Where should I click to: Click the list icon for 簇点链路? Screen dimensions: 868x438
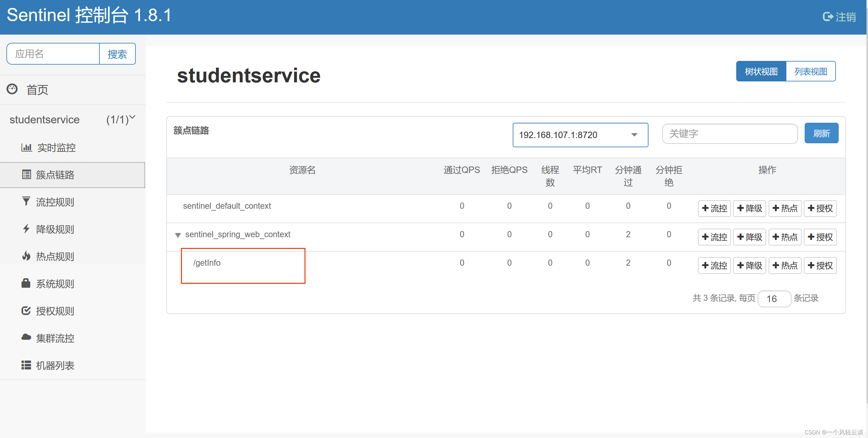coord(27,174)
